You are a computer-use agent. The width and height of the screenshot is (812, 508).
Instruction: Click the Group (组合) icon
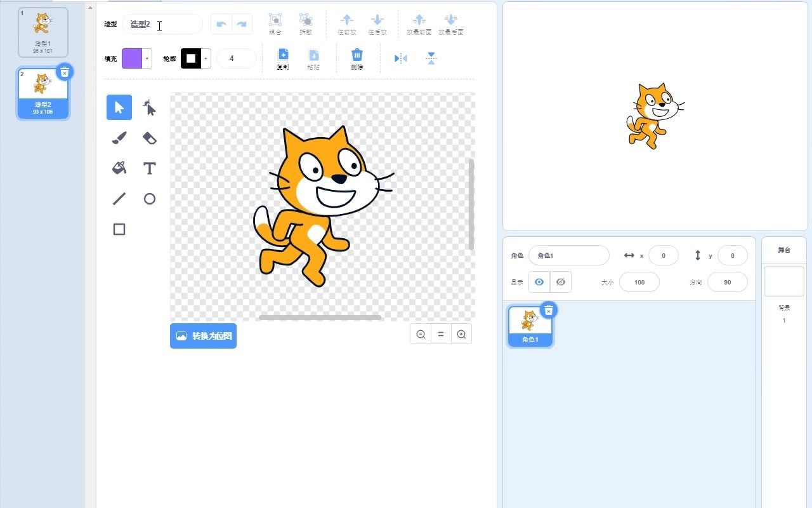coord(275,20)
